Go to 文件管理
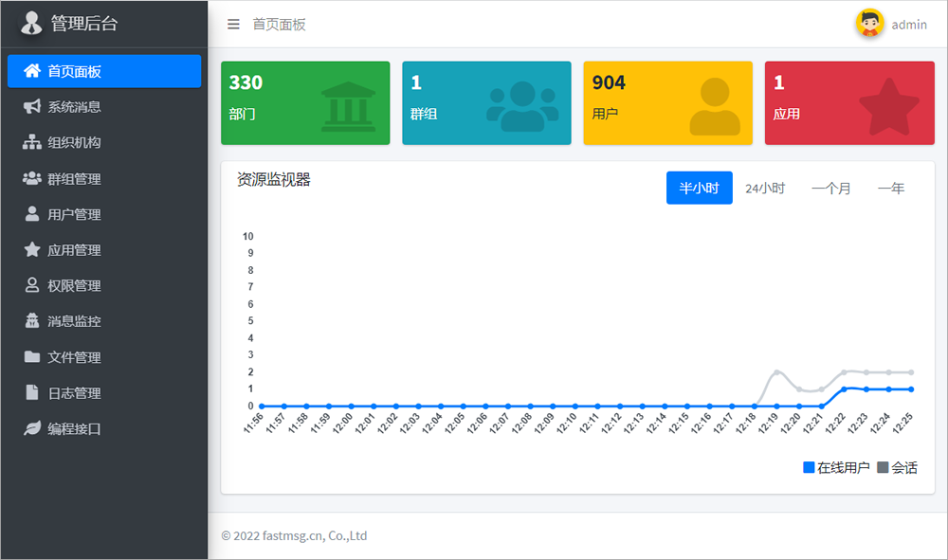Screen dimensions: 948x560 [x=104, y=357]
